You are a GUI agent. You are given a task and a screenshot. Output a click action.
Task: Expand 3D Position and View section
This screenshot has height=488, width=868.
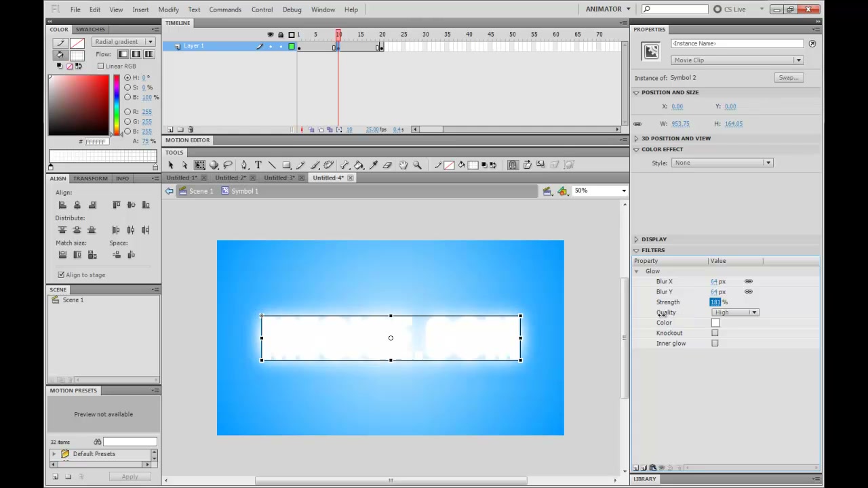pos(636,138)
